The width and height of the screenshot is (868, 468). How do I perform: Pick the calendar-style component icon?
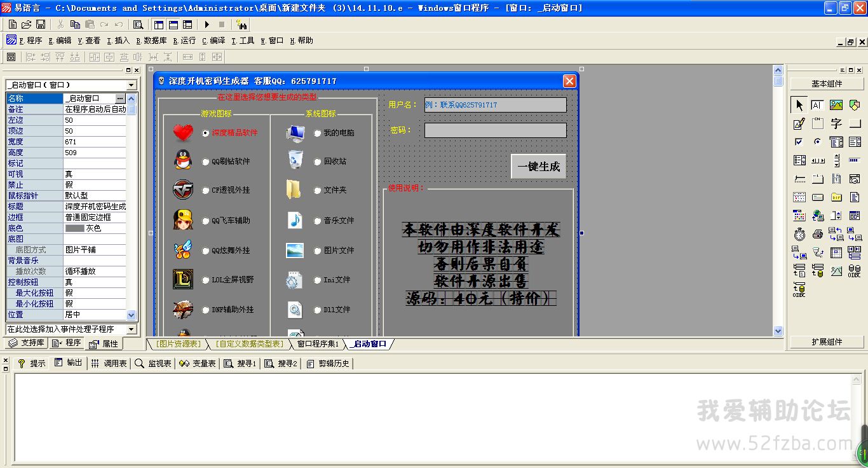click(799, 197)
